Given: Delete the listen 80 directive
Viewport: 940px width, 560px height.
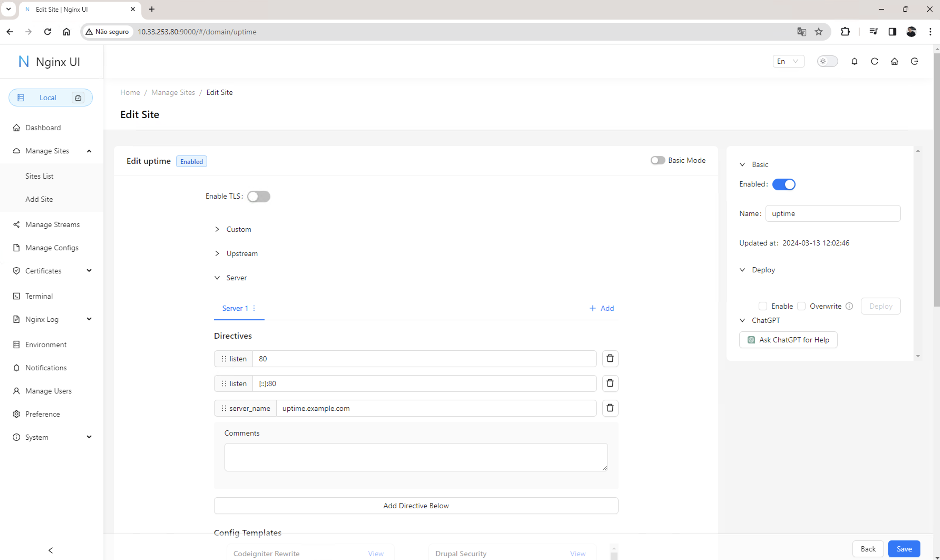Looking at the screenshot, I should [x=610, y=358].
